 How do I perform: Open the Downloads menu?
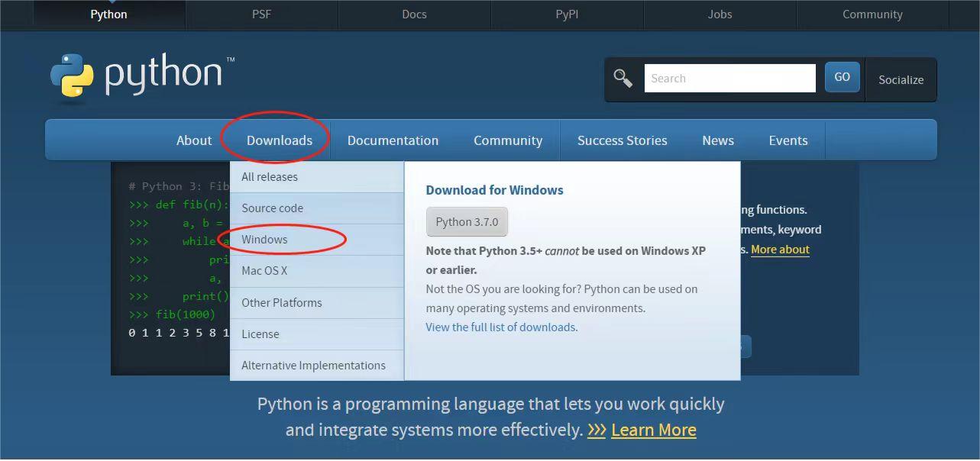[279, 140]
